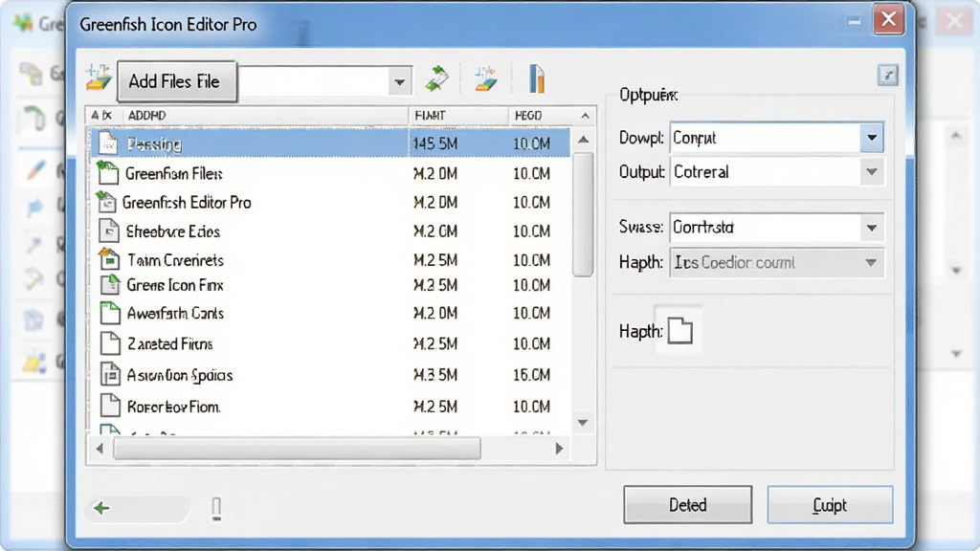Select the "Roror lox Fiom" row name
The height and width of the screenshot is (551, 980).
[x=174, y=408]
